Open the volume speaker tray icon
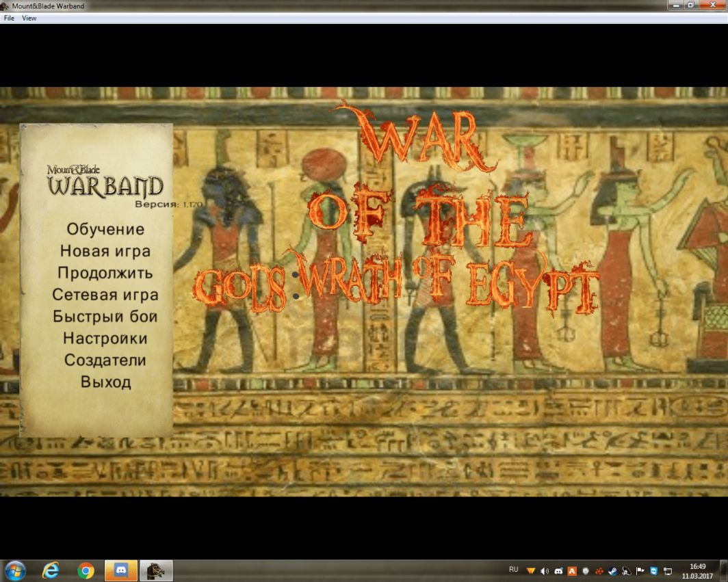The image size is (728, 582). [x=545, y=571]
